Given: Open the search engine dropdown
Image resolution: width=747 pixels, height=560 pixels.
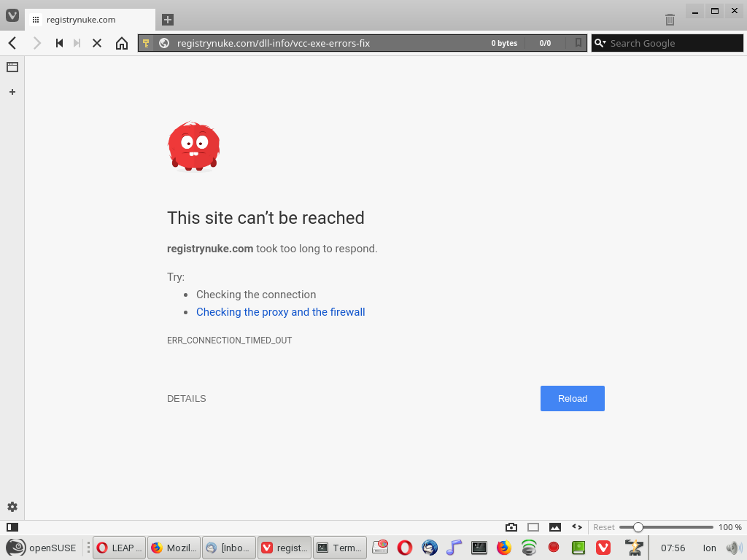Looking at the screenshot, I should tap(600, 43).
